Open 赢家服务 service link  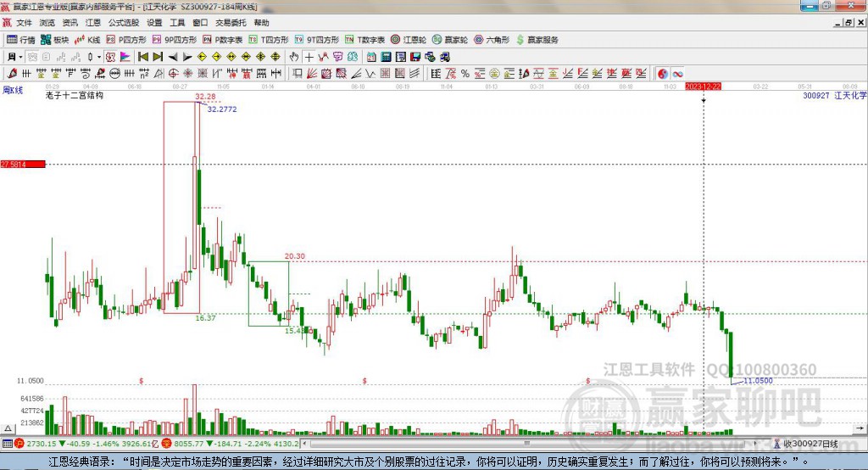(x=537, y=40)
